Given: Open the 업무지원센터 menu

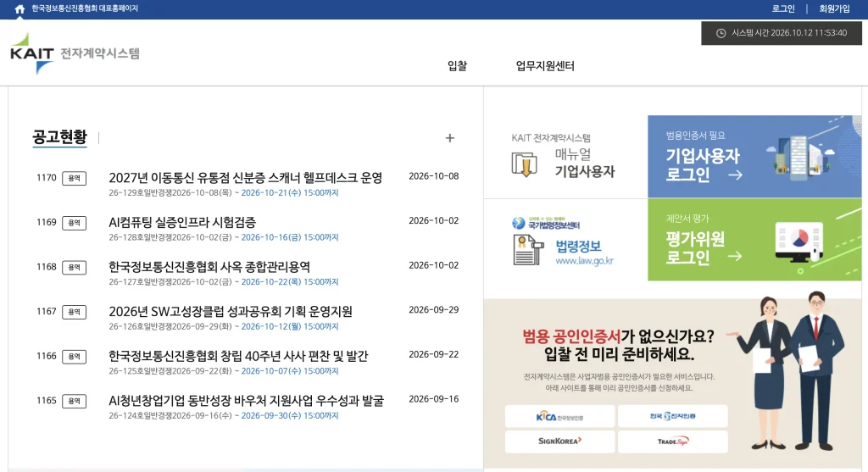Looking at the screenshot, I should click(545, 66).
